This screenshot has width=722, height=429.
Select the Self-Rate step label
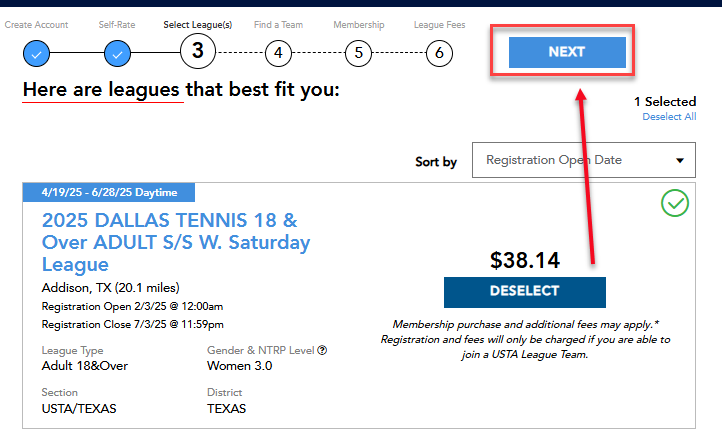tap(117, 24)
